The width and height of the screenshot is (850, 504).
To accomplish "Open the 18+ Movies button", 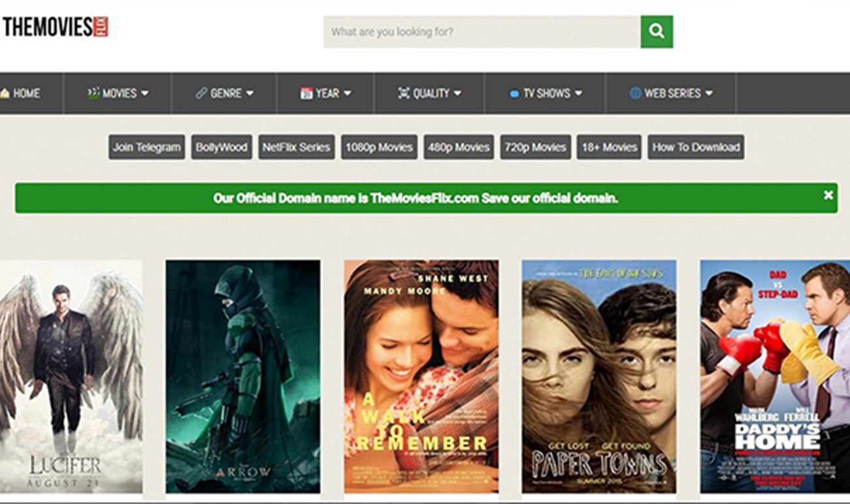I will (609, 147).
